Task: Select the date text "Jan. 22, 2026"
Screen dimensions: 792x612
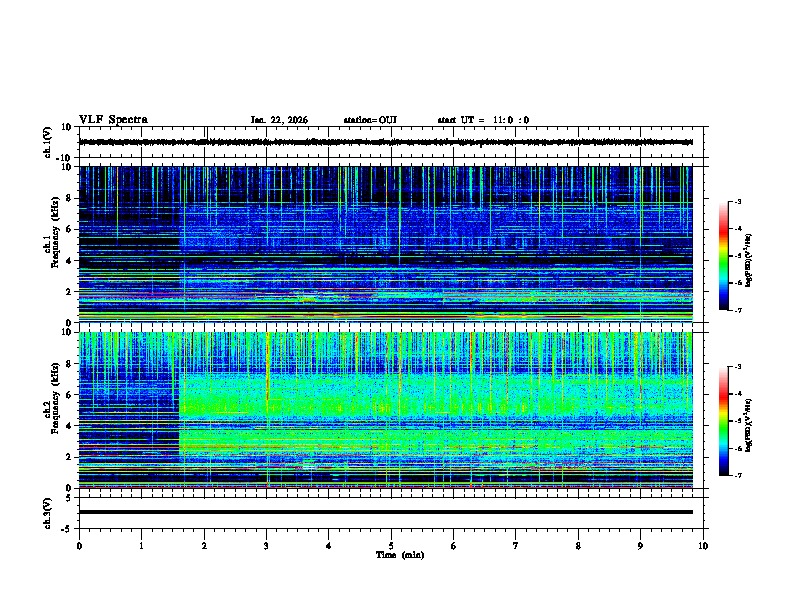Action: (279, 120)
